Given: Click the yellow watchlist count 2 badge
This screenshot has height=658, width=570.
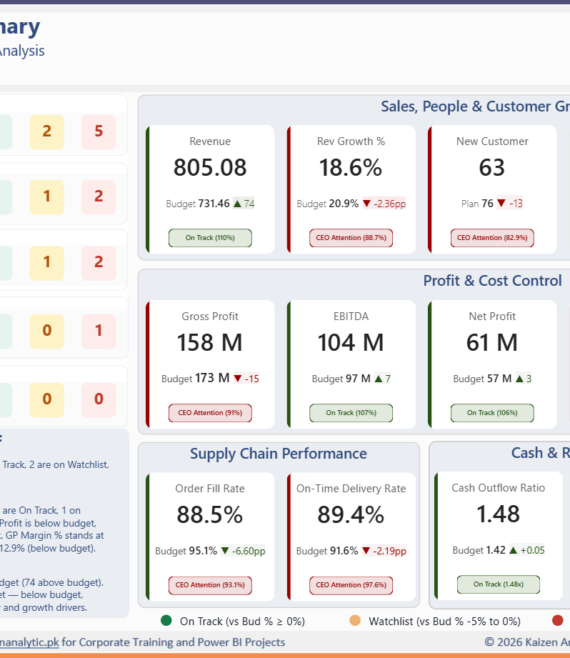Looking at the screenshot, I should (47, 131).
